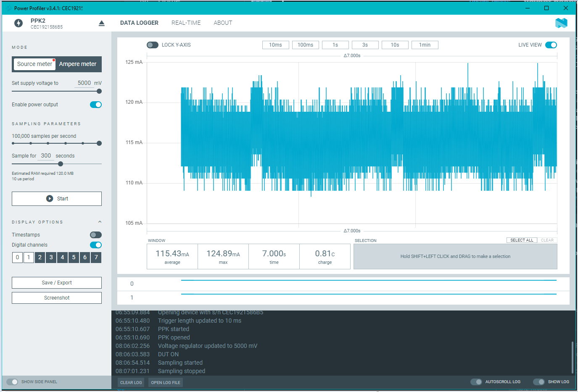Viewport: 578px width, 392px height.
Task: Turn off Digital channels toggle
Action: click(x=96, y=245)
